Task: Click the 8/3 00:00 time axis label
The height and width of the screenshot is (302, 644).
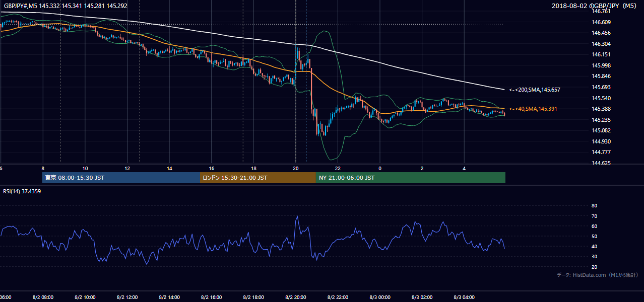Action: [380, 297]
